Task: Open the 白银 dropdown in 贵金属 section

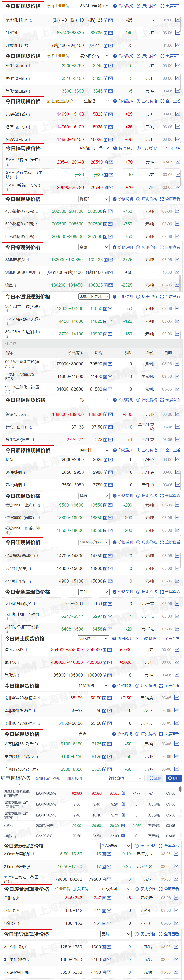Action: (x=94, y=592)
